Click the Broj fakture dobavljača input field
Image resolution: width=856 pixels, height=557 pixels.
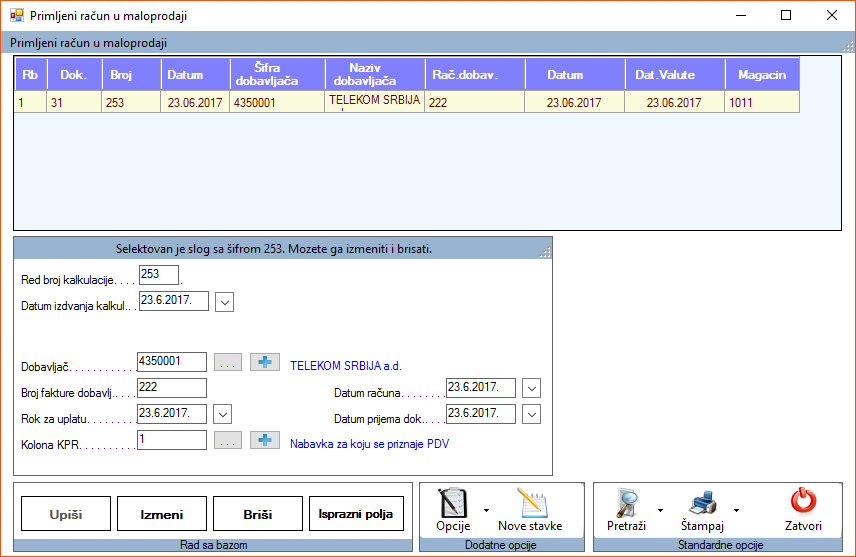(x=172, y=388)
